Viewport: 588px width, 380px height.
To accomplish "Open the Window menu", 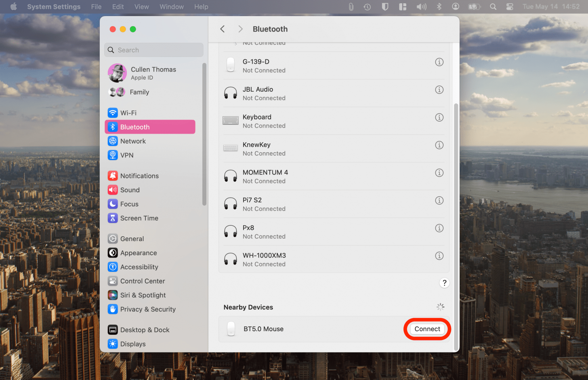I will click(171, 6).
